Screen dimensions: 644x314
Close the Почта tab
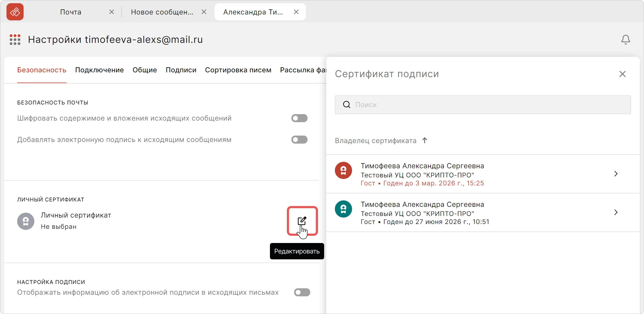pyautogui.click(x=112, y=12)
